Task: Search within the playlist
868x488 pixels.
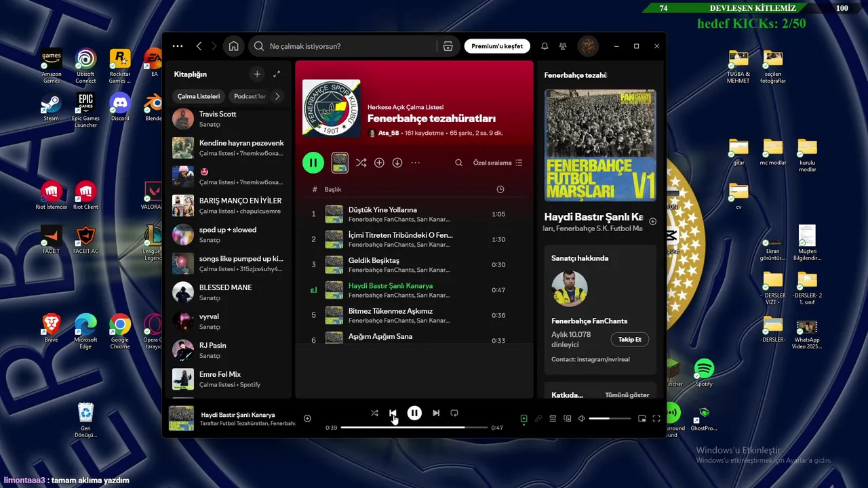Action: [459, 163]
